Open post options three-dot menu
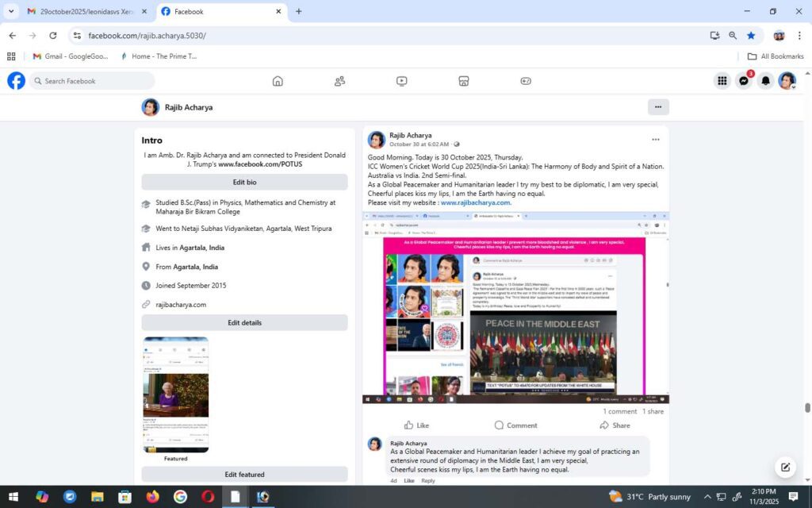 [x=656, y=140]
